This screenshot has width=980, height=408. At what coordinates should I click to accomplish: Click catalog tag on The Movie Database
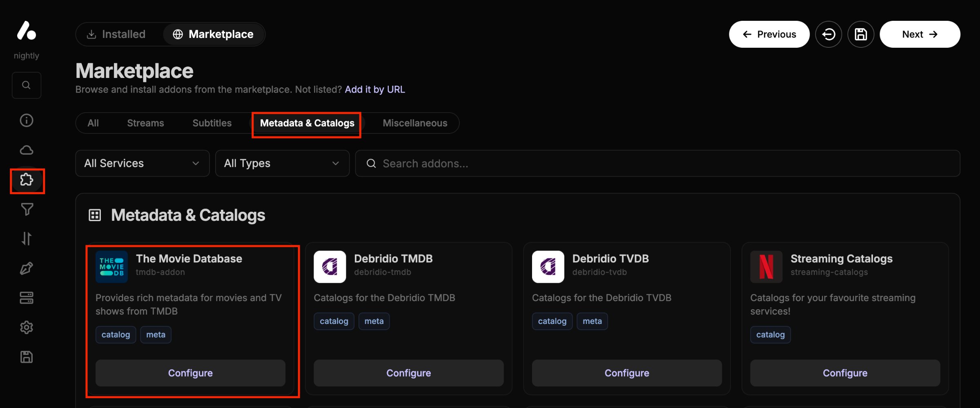116,335
